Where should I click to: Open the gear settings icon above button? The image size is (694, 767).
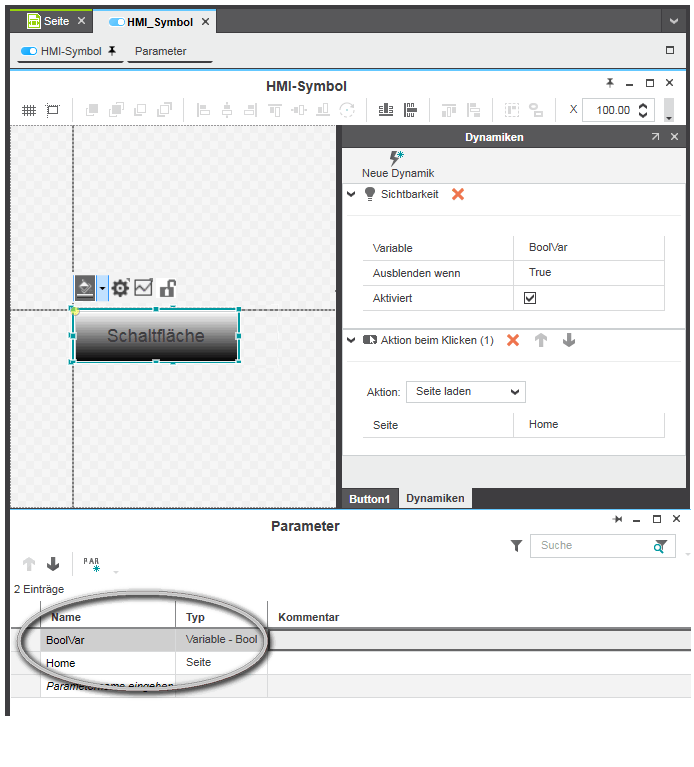click(120, 289)
